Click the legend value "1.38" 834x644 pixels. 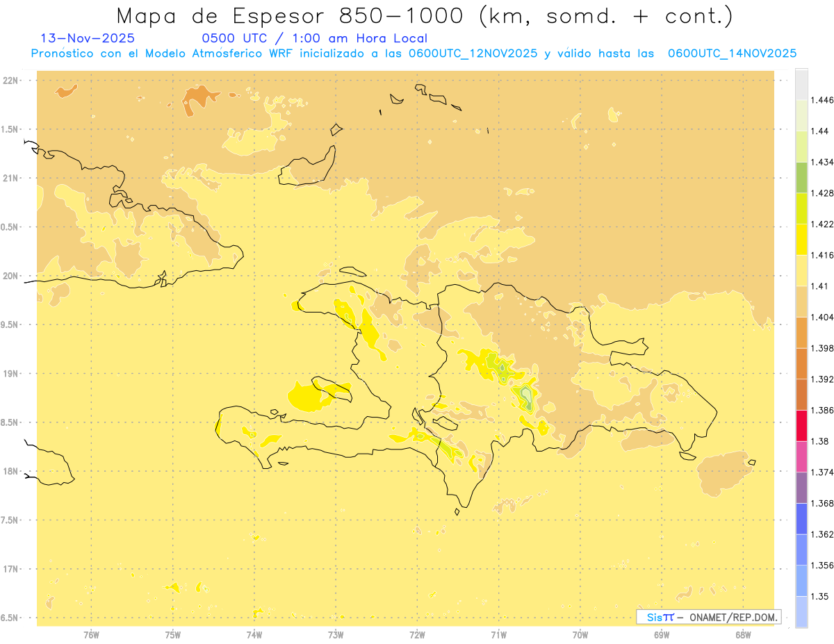click(820, 441)
